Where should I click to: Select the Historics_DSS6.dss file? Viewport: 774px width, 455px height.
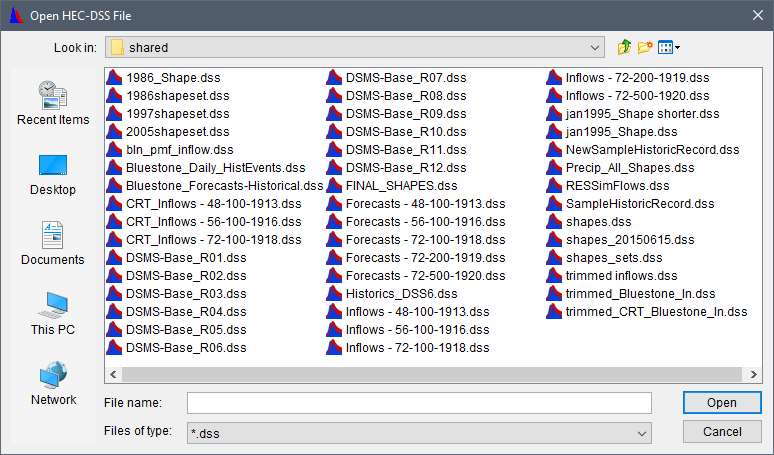pos(401,293)
